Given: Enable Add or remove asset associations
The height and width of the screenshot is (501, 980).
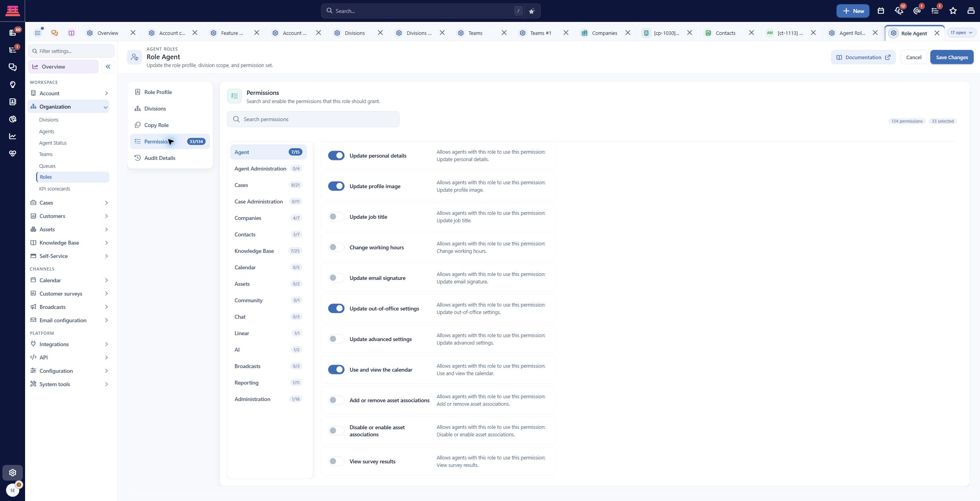Looking at the screenshot, I should (336, 400).
